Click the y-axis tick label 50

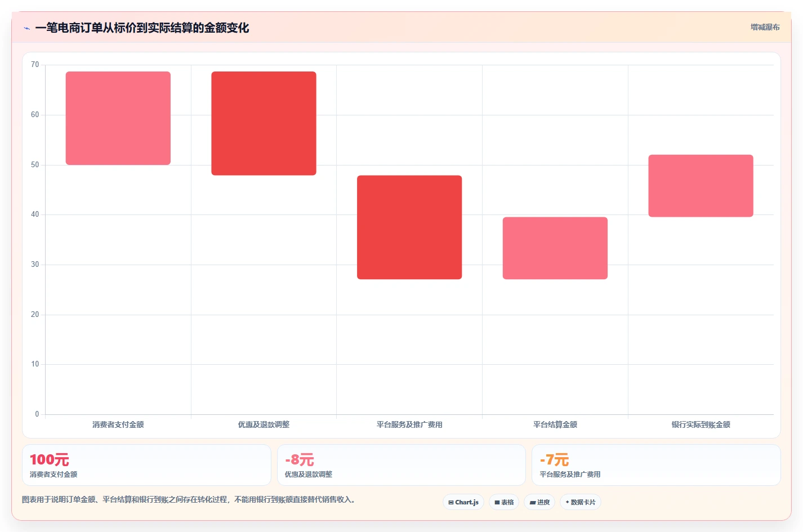(x=35, y=165)
